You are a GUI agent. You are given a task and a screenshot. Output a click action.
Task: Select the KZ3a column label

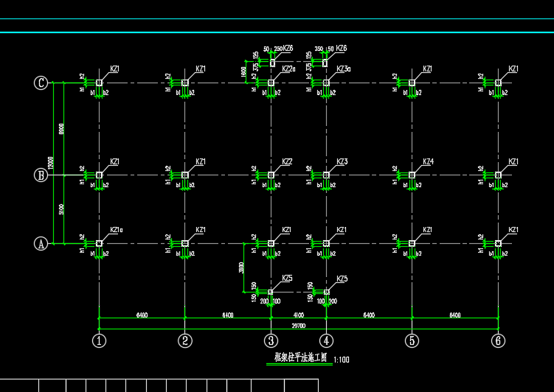click(343, 69)
